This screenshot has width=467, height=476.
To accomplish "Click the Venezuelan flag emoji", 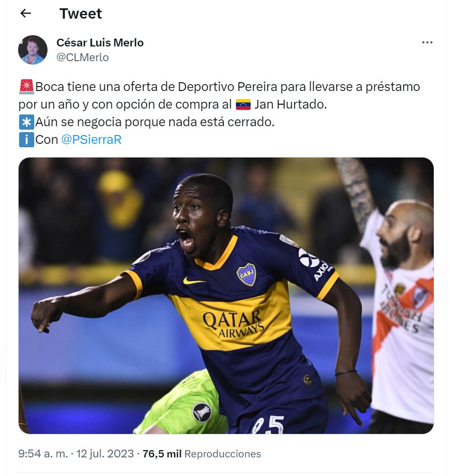I will coord(243,104).
